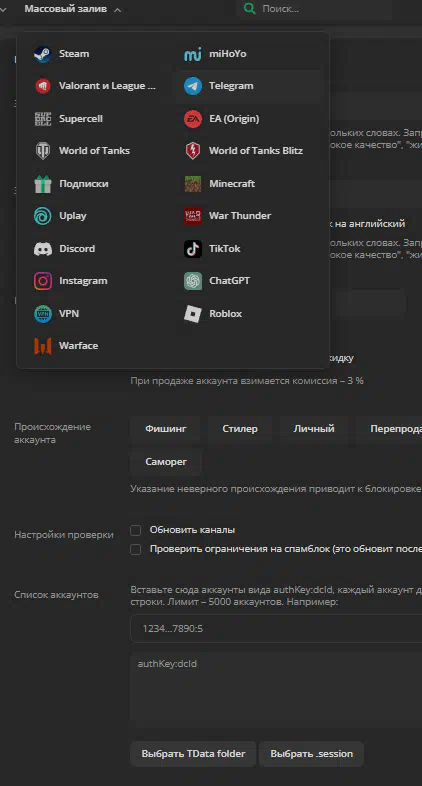Click the example field 1234...7890:5

276,629
